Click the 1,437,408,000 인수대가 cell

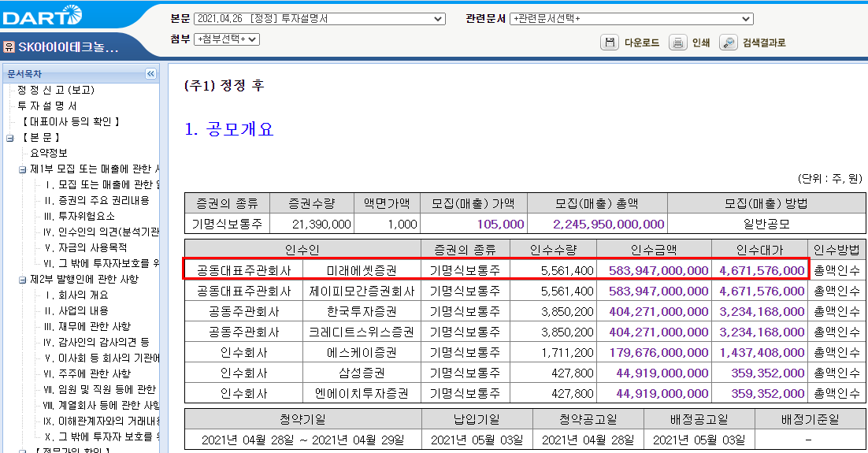coord(759,352)
